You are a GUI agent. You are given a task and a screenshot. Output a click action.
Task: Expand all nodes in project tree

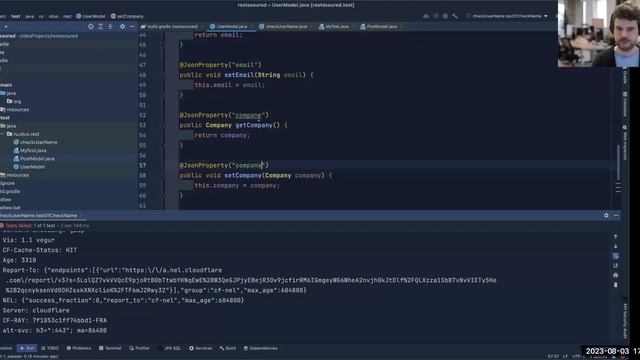point(100,27)
